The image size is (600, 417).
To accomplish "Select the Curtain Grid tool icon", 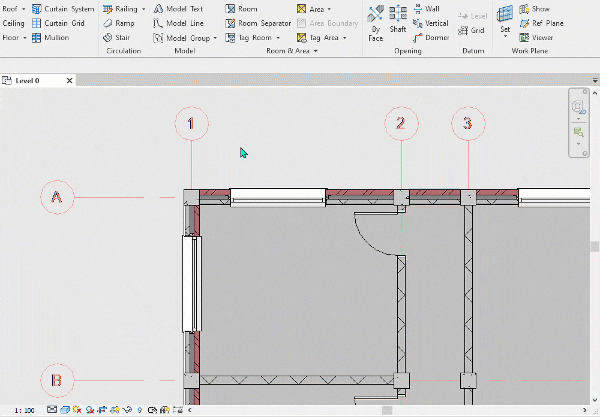I will tap(37, 23).
